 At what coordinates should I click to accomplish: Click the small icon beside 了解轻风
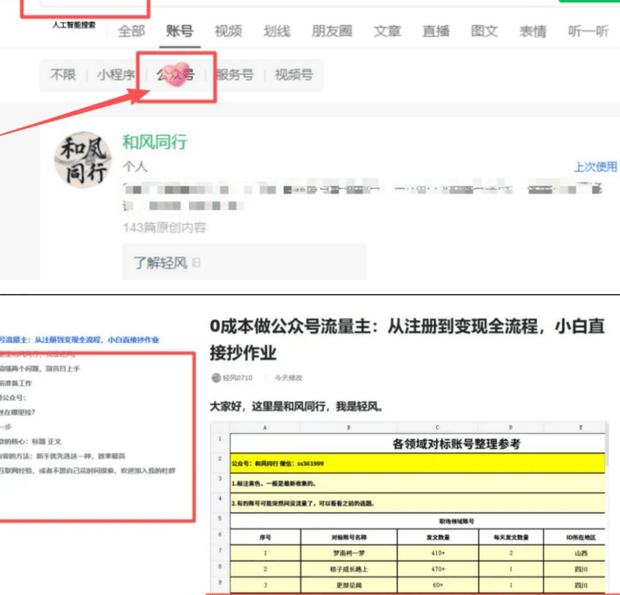[197, 263]
